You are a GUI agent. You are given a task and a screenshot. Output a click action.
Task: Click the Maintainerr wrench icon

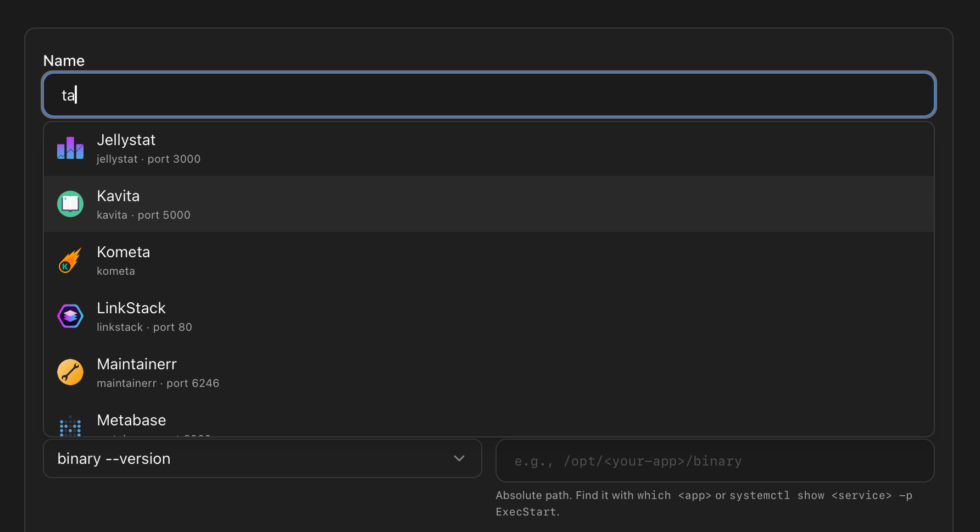[70, 372]
